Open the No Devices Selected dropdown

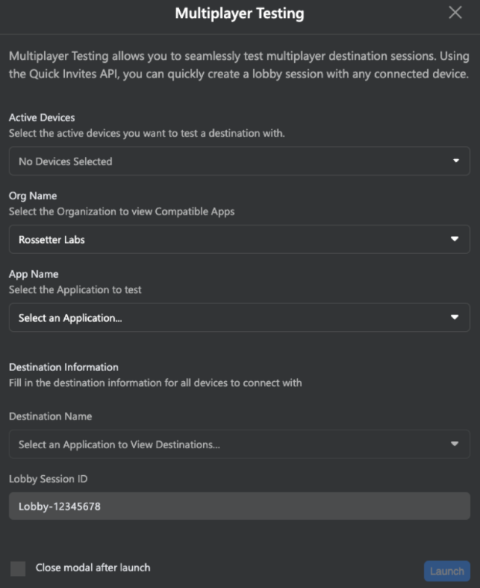pos(239,161)
